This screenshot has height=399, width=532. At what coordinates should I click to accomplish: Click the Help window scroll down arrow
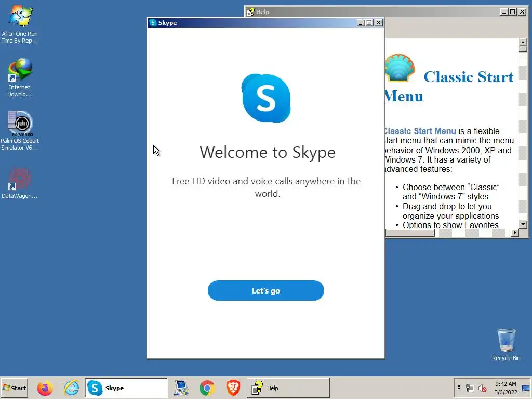click(x=523, y=224)
